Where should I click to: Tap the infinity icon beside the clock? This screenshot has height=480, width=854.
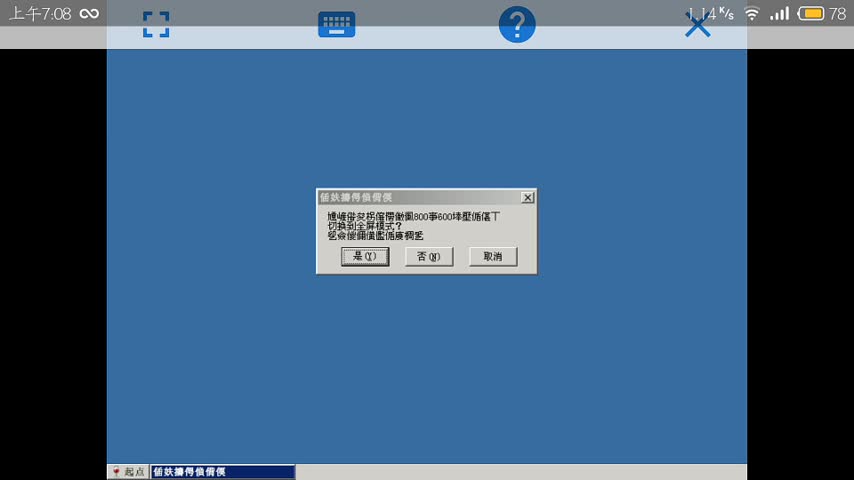89,13
